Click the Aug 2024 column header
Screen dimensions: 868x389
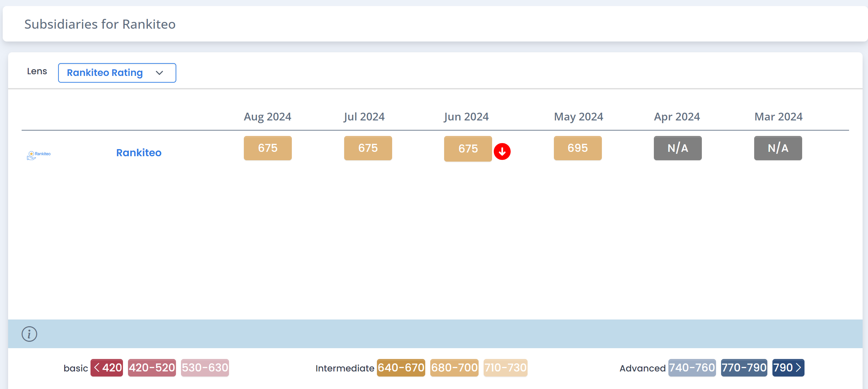[x=267, y=117]
